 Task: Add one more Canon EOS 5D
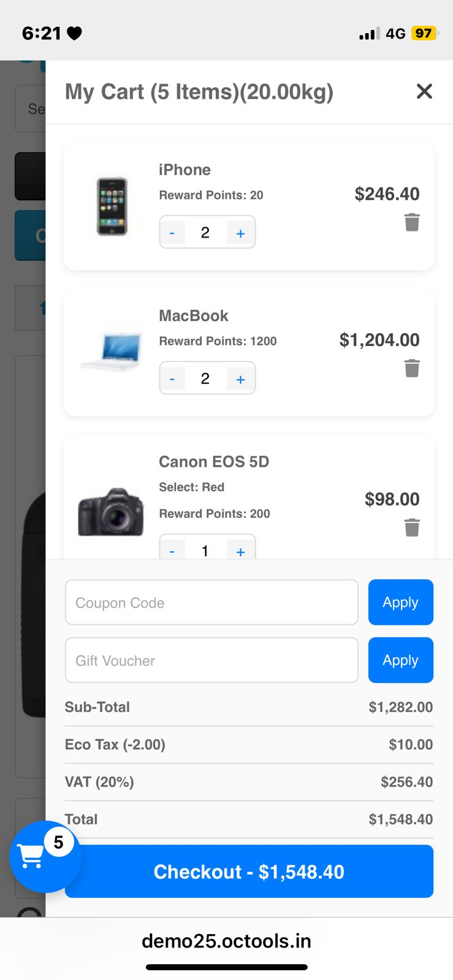click(x=240, y=551)
